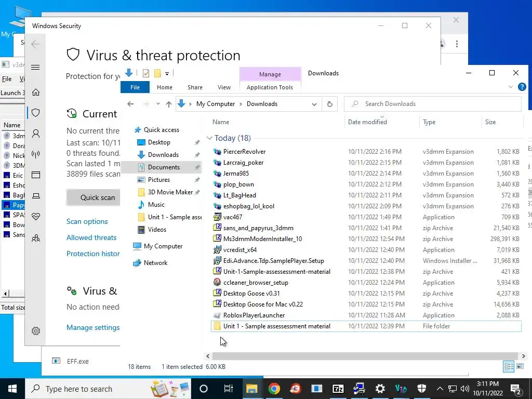Viewport: 532px width, 399px height.
Task: Select Desktop in Quick access
Action: (159, 142)
